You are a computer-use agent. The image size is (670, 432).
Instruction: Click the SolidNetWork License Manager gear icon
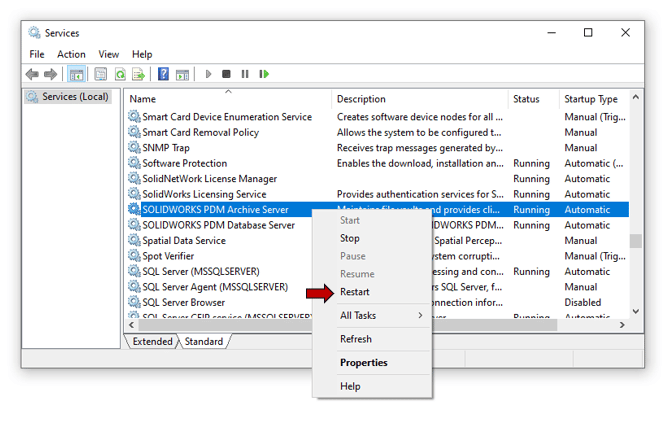(x=134, y=178)
